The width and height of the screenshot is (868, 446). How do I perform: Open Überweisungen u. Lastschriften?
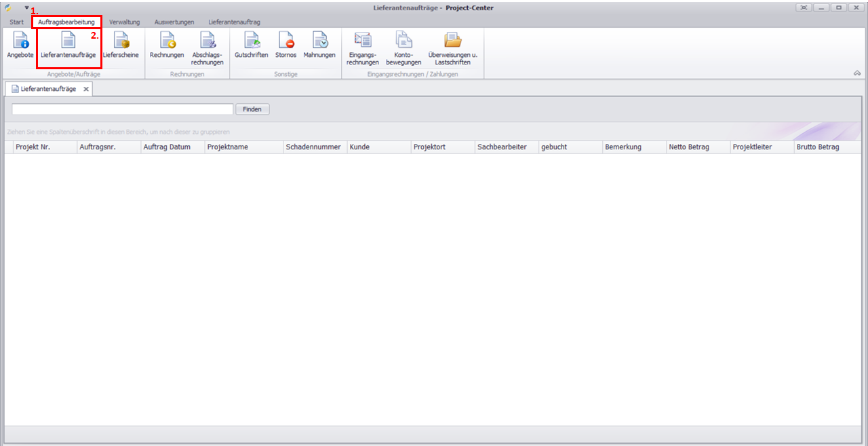pyautogui.click(x=452, y=48)
